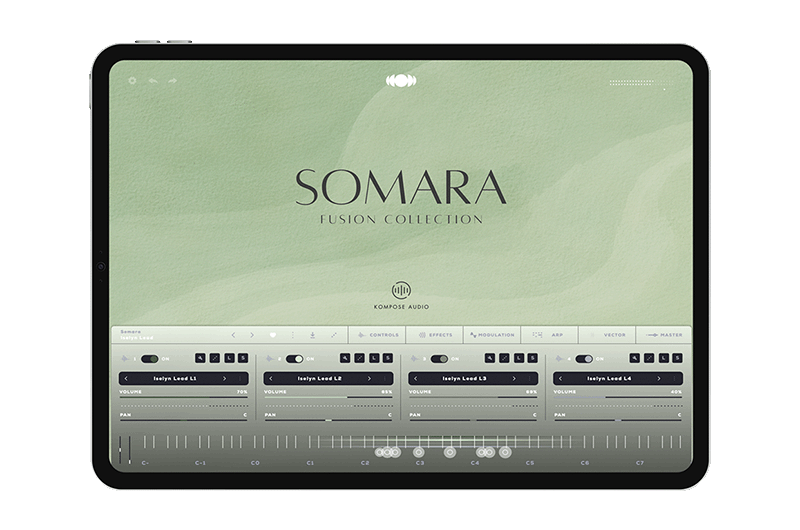Go to previous sound for Iselyn Lead L3
This screenshot has height=530, width=800.
tap(416, 379)
